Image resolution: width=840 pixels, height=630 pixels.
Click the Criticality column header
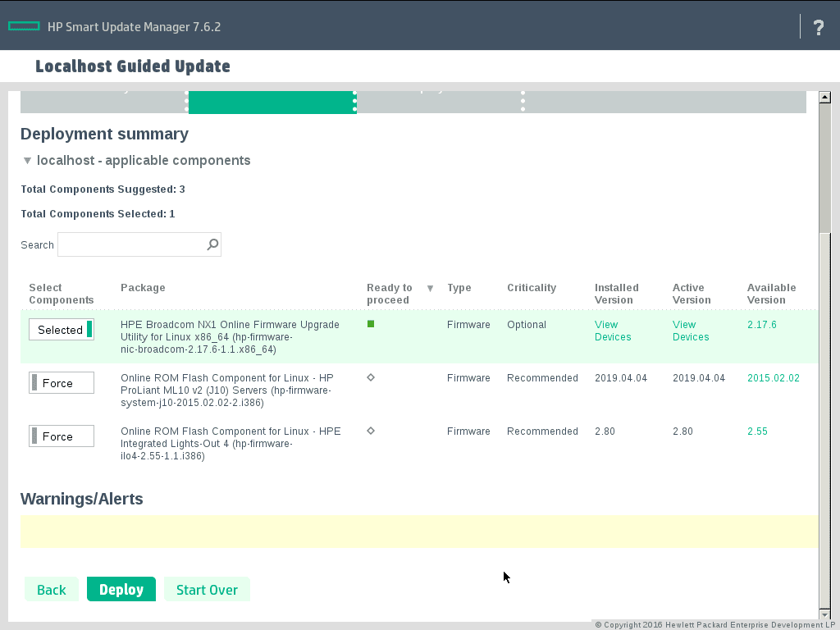pyautogui.click(x=532, y=288)
